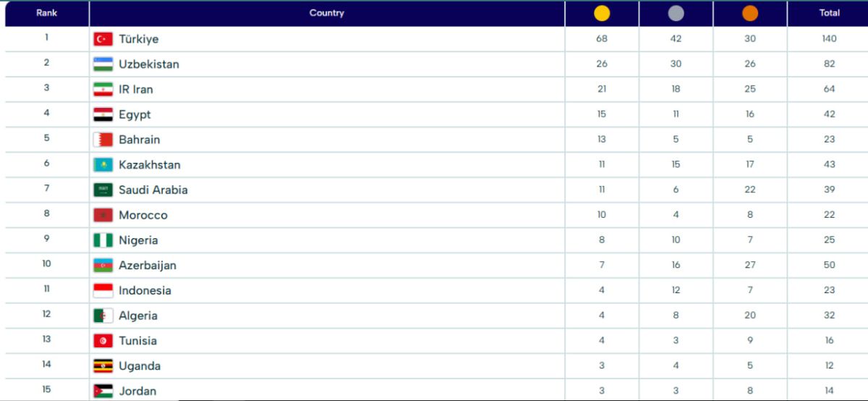The height and width of the screenshot is (401, 868).
Task: Click the Kazakhstan flag icon
Action: click(103, 165)
